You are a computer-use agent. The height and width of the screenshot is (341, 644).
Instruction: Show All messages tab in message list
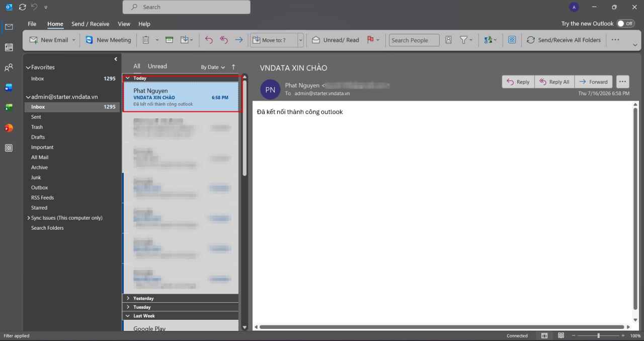pyautogui.click(x=137, y=66)
